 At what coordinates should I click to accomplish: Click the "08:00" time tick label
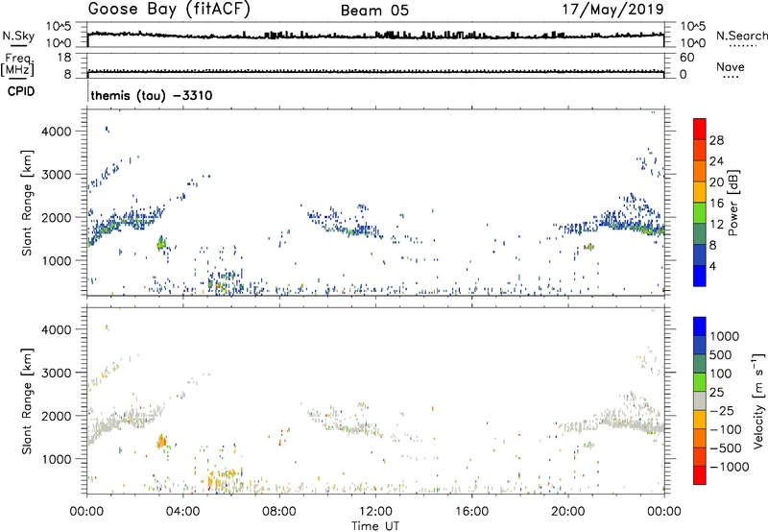click(279, 512)
